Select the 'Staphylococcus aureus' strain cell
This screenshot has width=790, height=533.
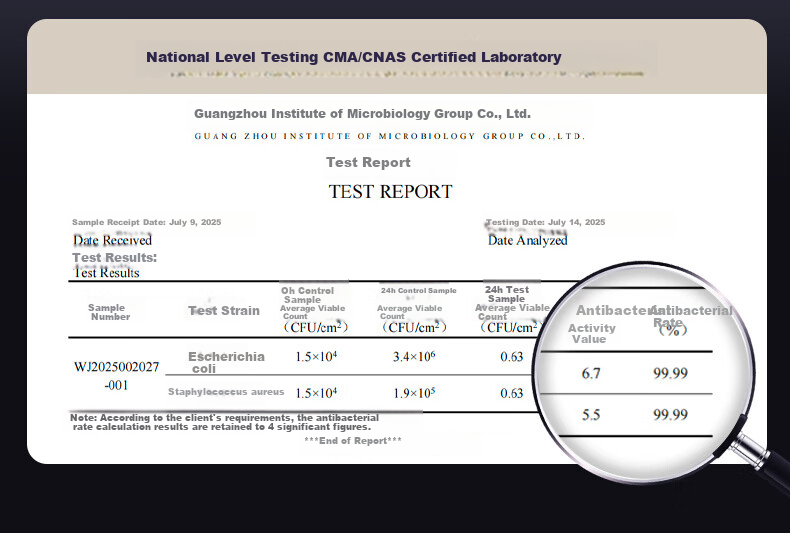pyautogui.click(x=226, y=391)
